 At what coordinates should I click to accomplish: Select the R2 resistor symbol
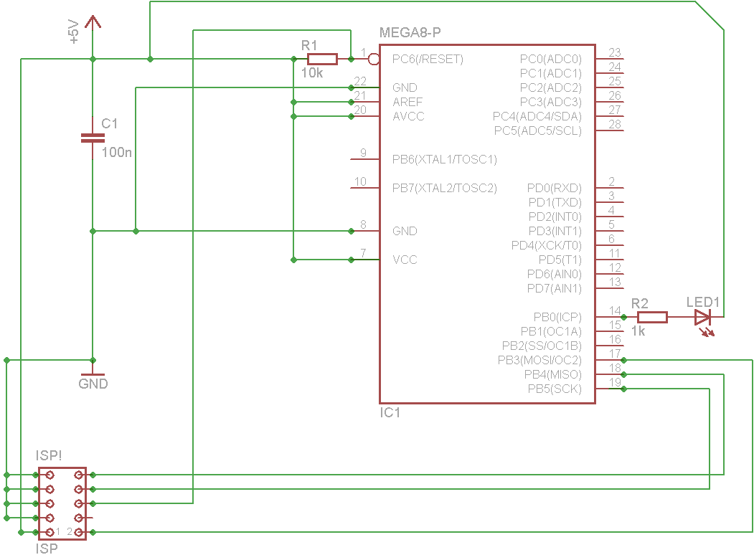pyautogui.click(x=652, y=317)
